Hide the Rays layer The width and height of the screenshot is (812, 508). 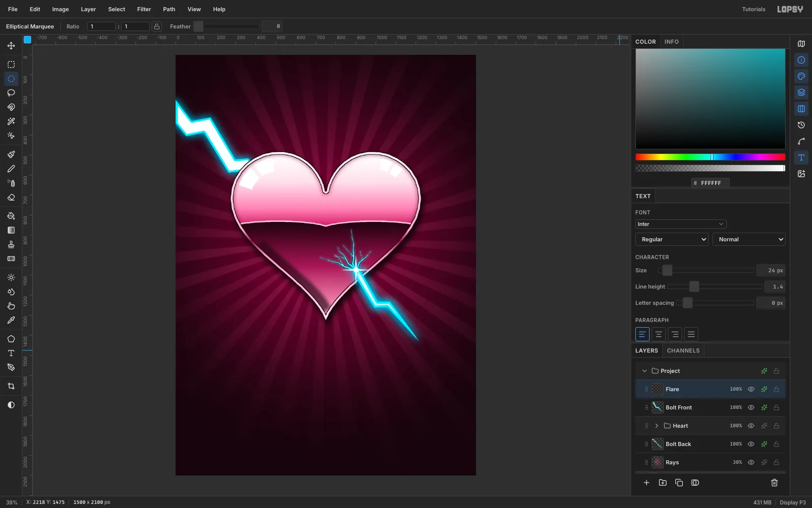(x=751, y=462)
